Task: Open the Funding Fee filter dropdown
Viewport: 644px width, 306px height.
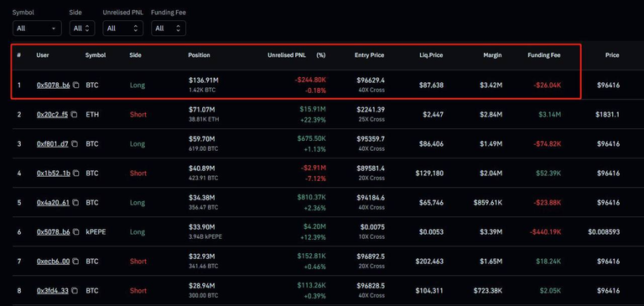Action: (169, 29)
